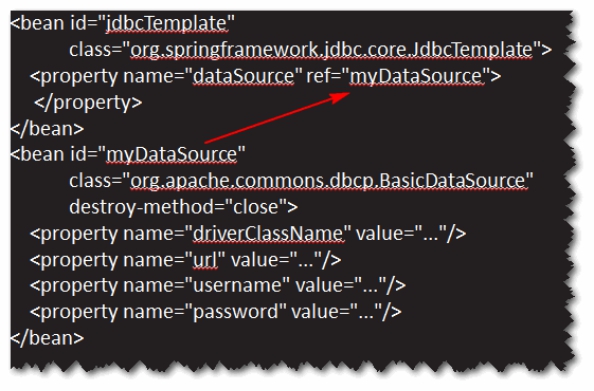This screenshot has height=391, width=594.
Task: Click the property name "url"
Action: (205, 260)
